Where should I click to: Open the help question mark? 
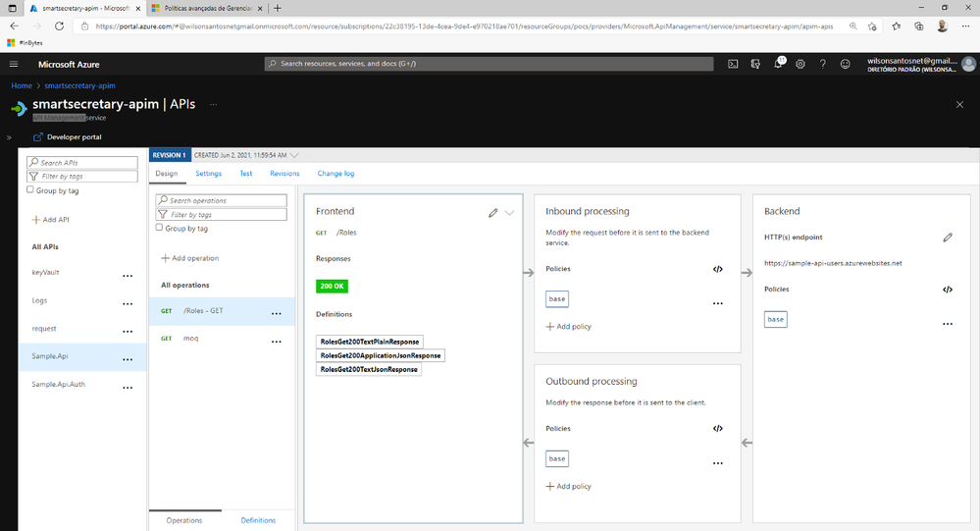point(823,64)
